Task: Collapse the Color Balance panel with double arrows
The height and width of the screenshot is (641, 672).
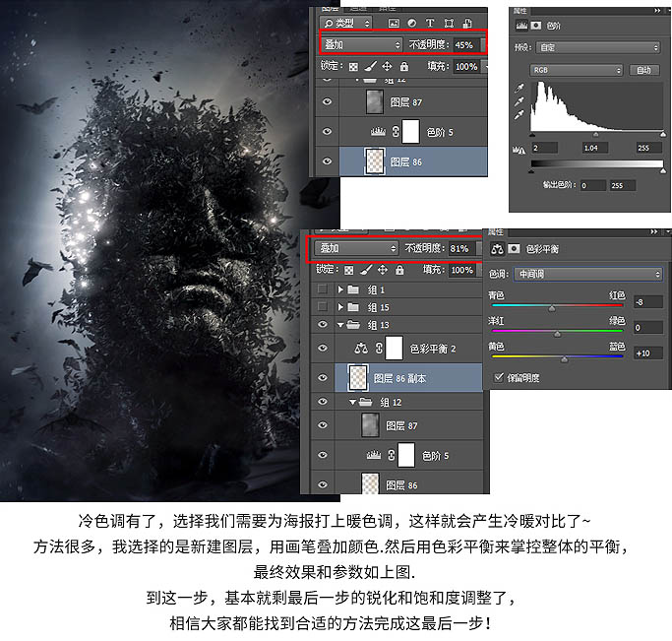Action: (x=654, y=232)
